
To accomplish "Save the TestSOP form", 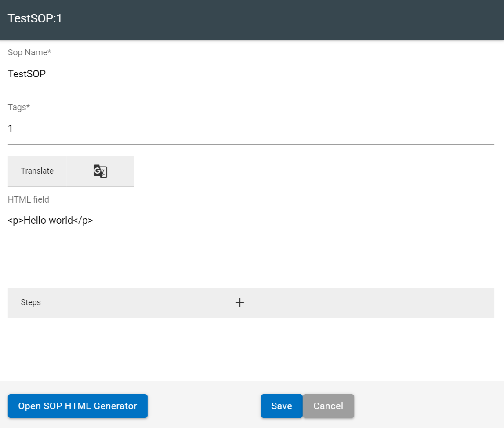I will [281, 406].
